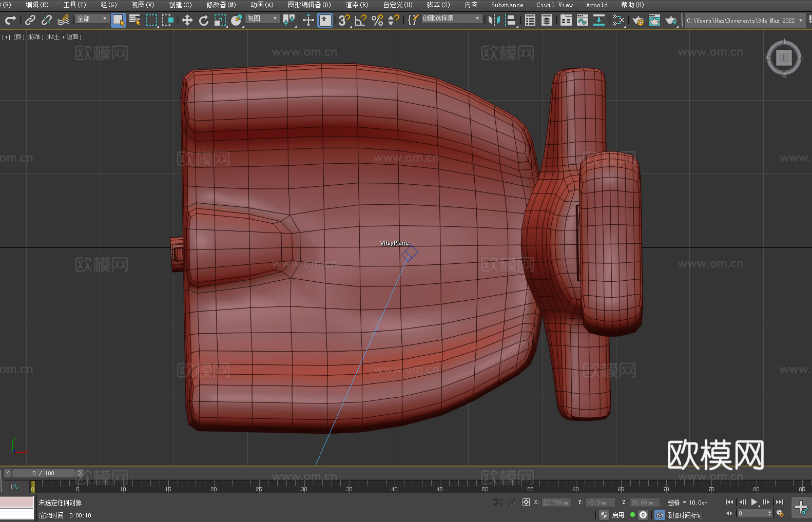Click the Align tool icon
Screen dimensions: 812x522
[511, 20]
